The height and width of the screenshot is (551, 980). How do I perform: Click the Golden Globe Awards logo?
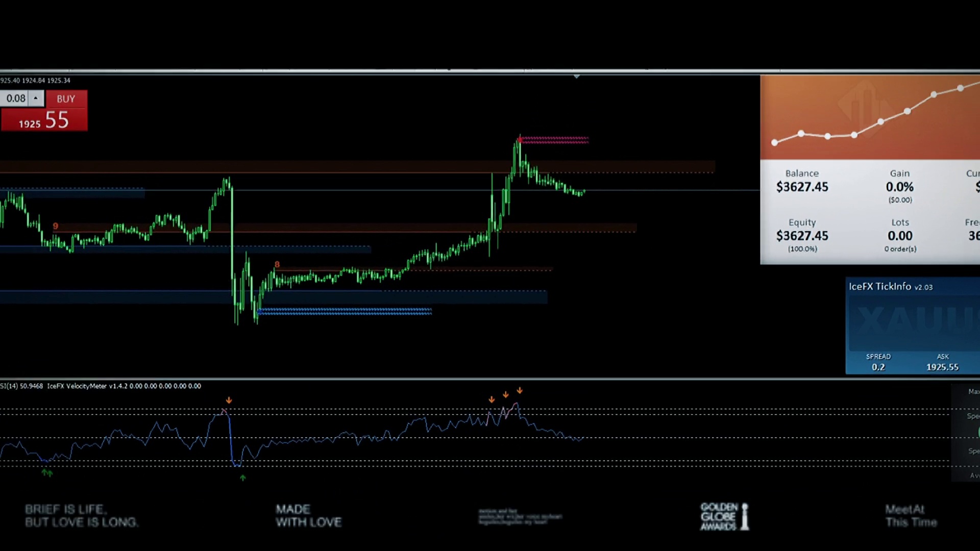click(724, 516)
